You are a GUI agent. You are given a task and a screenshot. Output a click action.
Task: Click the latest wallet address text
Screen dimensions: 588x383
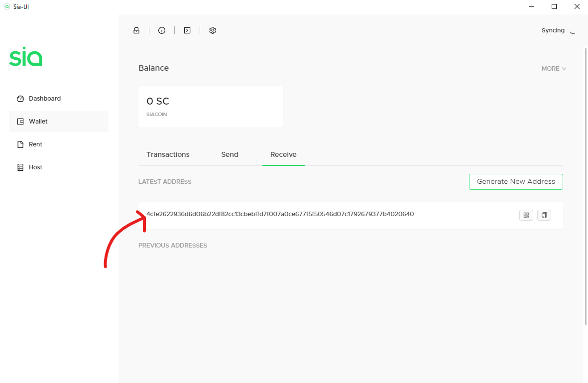[280, 214]
